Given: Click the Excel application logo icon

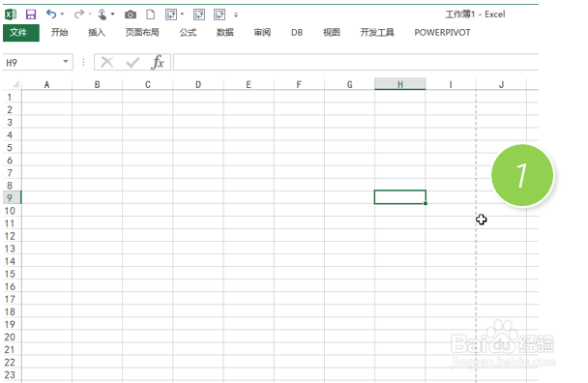Looking at the screenshot, I should [11, 15].
